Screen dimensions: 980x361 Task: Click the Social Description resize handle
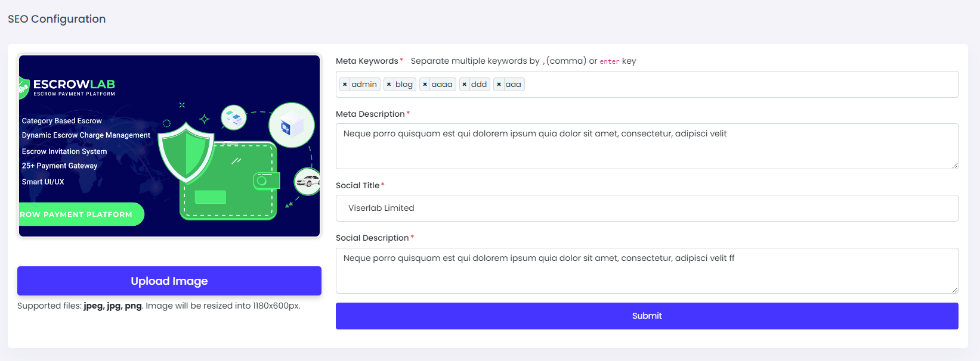954,290
